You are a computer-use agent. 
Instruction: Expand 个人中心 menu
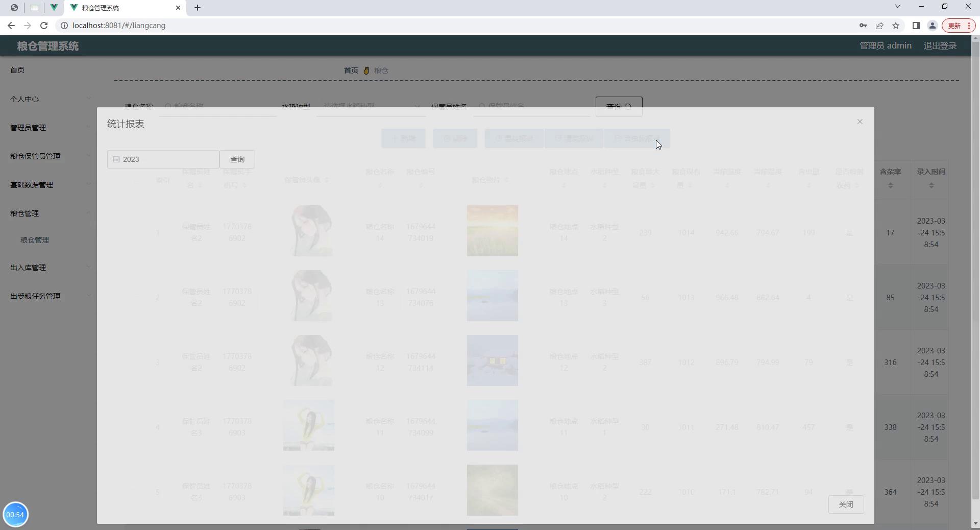(50, 99)
